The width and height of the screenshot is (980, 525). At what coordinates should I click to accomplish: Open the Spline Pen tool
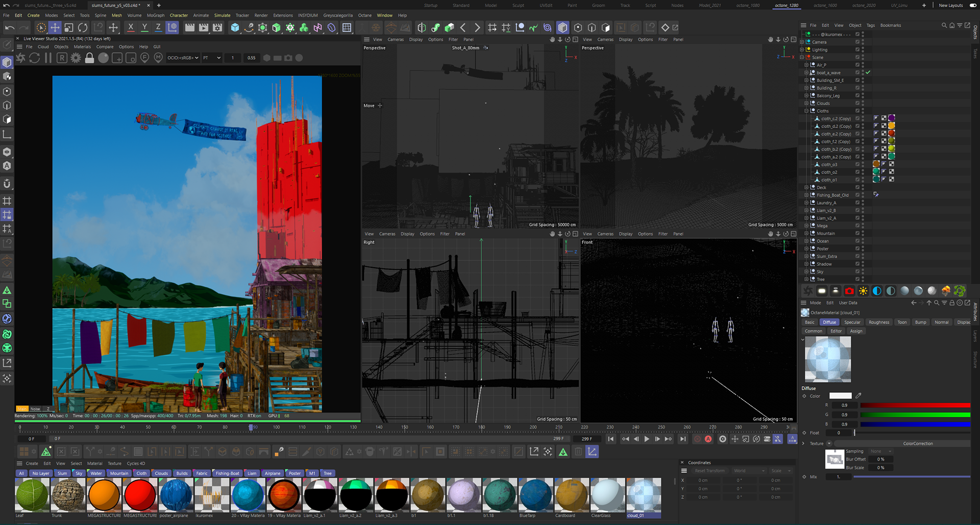pyautogui.click(x=249, y=28)
